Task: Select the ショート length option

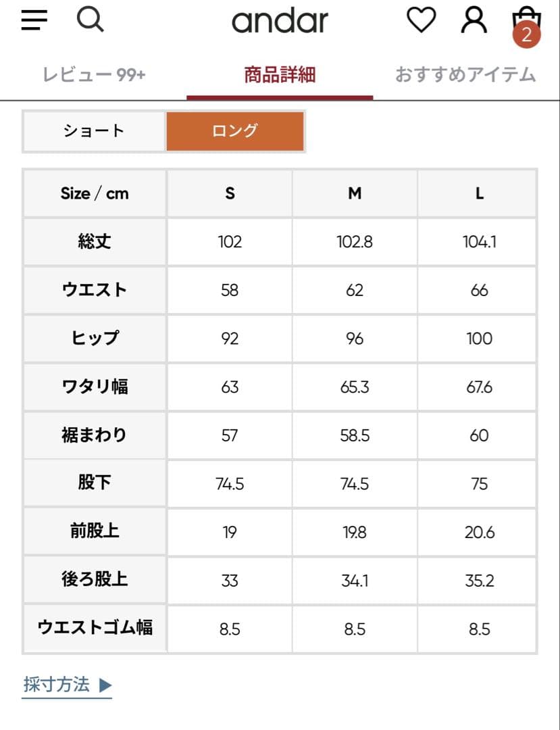Action: click(x=95, y=131)
